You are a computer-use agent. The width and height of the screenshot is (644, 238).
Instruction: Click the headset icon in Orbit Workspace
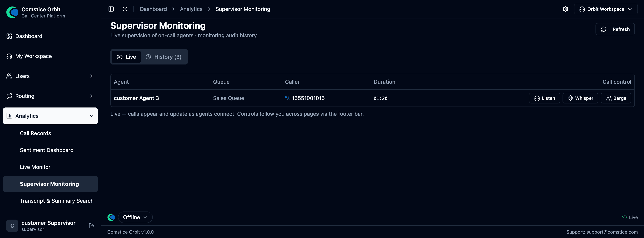point(582,9)
